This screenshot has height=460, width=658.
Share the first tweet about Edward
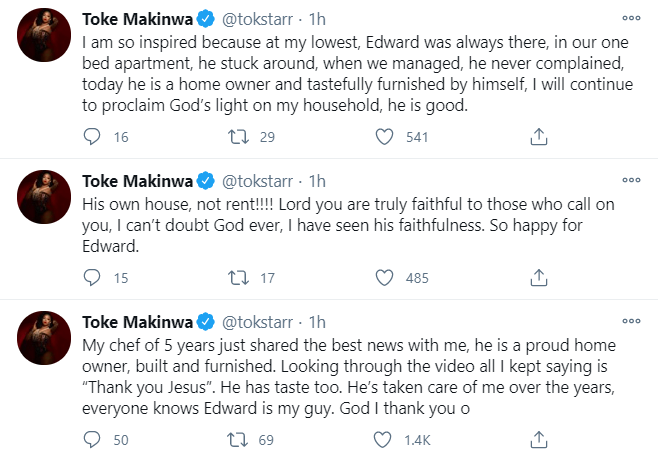pyautogui.click(x=537, y=135)
